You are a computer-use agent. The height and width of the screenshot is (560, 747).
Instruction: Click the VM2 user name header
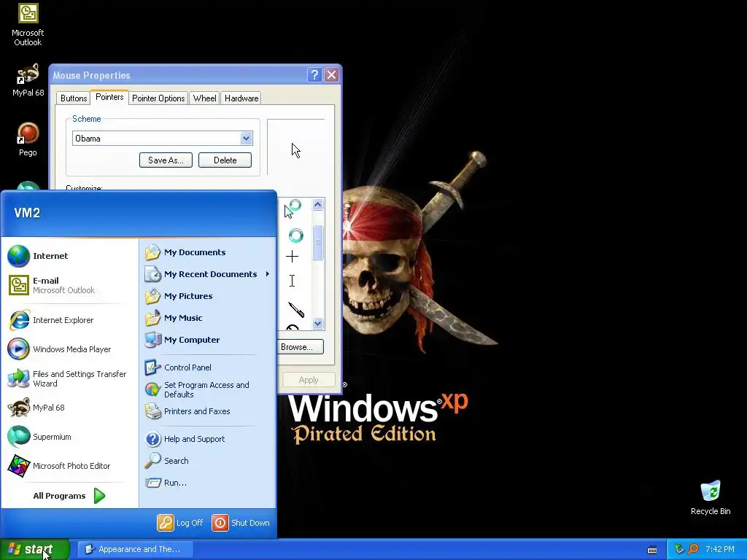[27, 213]
